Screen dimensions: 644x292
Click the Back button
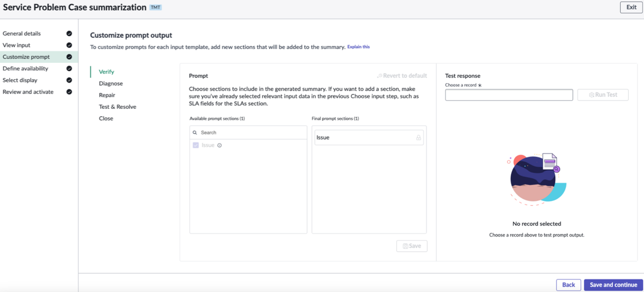coord(569,285)
